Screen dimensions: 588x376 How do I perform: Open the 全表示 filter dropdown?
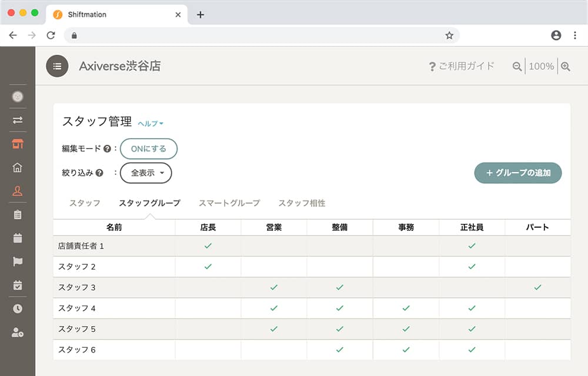click(146, 173)
